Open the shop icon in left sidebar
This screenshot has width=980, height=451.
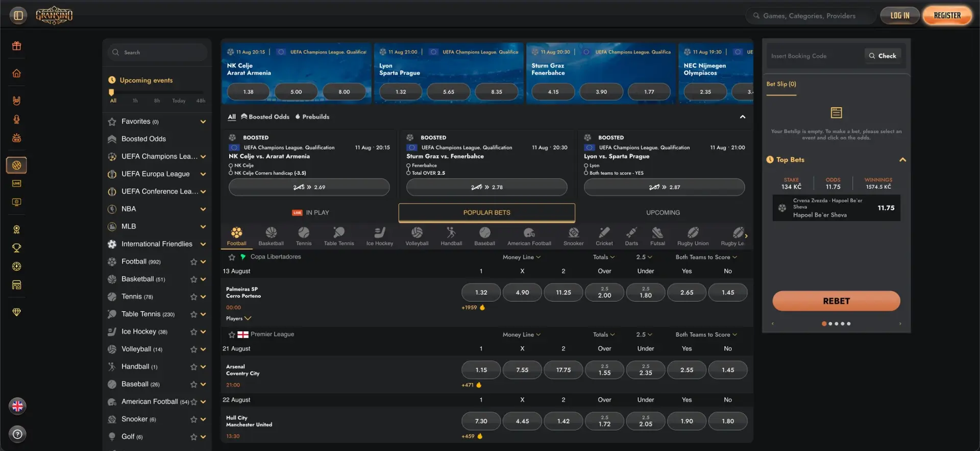coord(17,285)
